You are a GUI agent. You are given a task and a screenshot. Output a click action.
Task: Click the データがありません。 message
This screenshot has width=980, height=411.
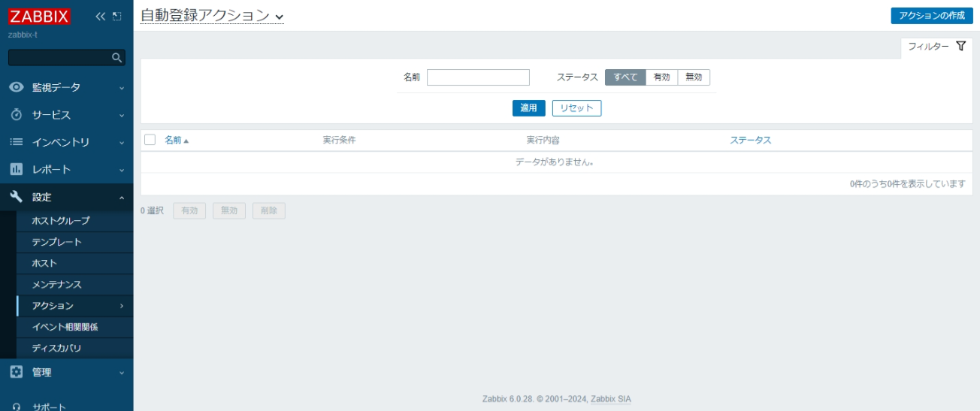(x=555, y=162)
